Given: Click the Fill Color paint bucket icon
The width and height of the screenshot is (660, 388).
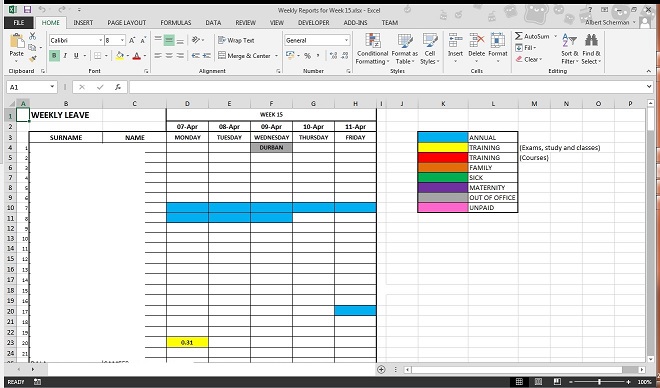Looking at the screenshot, I should 120,56.
